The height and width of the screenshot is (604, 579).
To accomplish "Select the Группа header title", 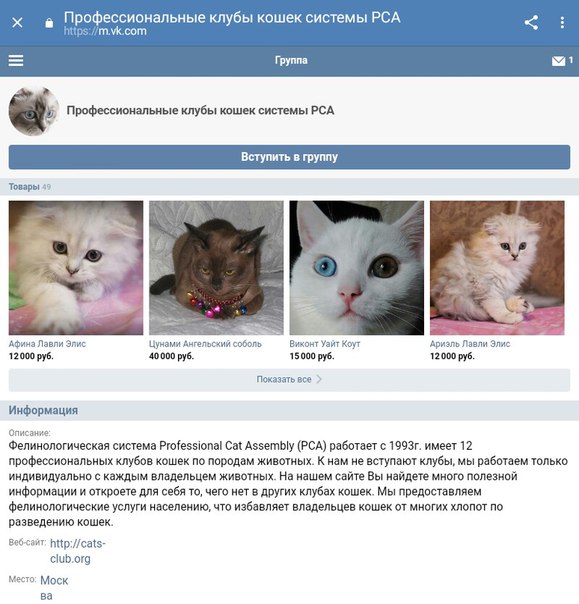I will tap(291, 60).
